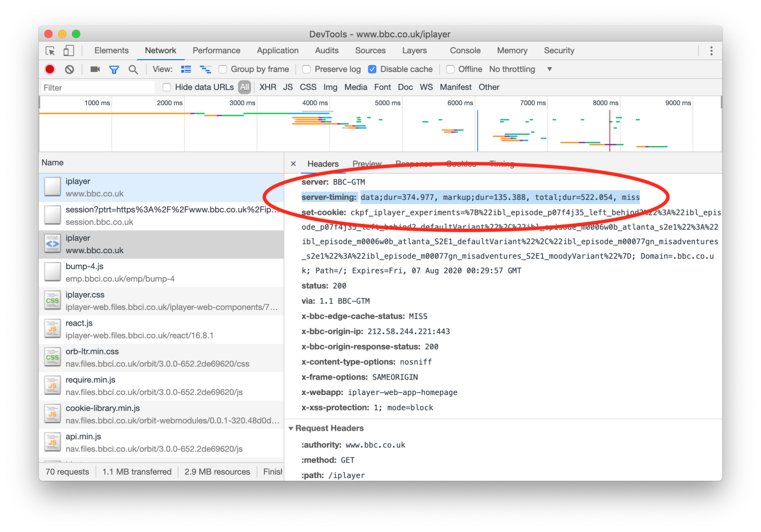
Task: Filter requests by Manifest type
Action: tap(456, 87)
